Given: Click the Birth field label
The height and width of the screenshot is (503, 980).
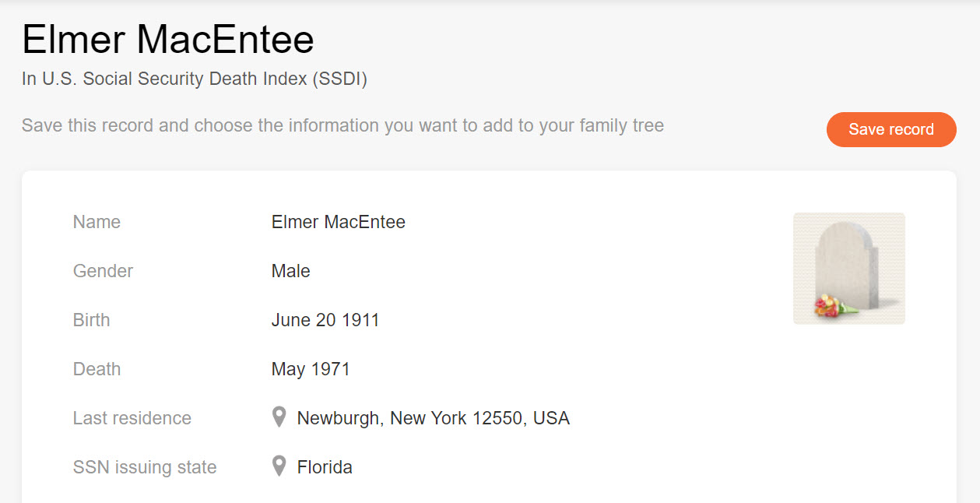Looking at the screenshot, I should point(91,320).
